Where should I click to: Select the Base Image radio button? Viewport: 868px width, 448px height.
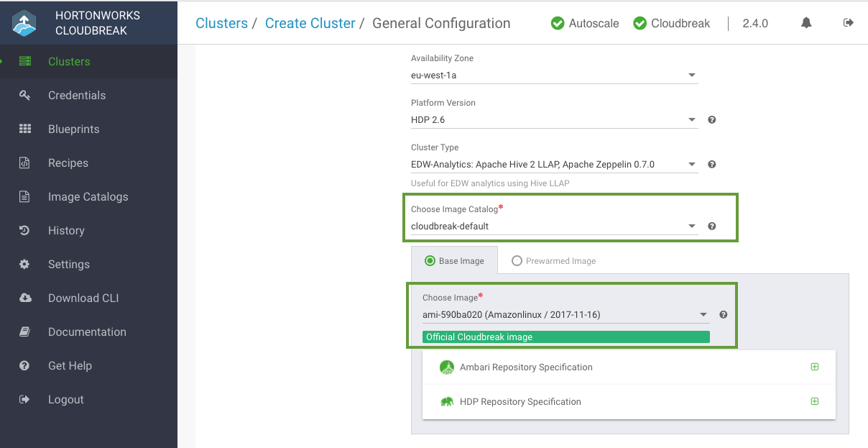pos(430,261)
